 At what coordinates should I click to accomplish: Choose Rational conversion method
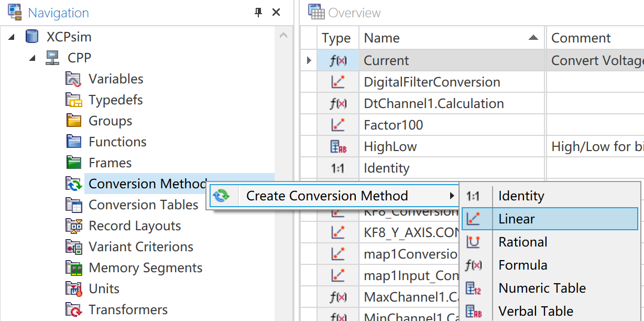point(550,242)
